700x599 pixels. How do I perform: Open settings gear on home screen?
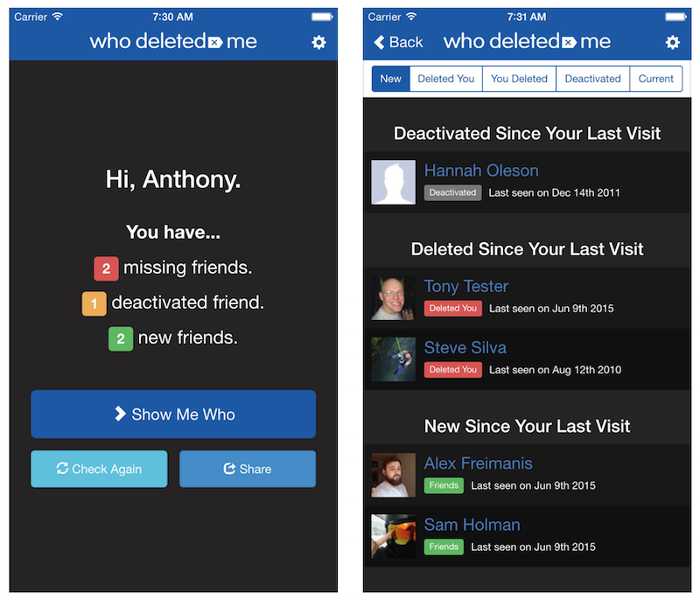[x=318, y=43]
